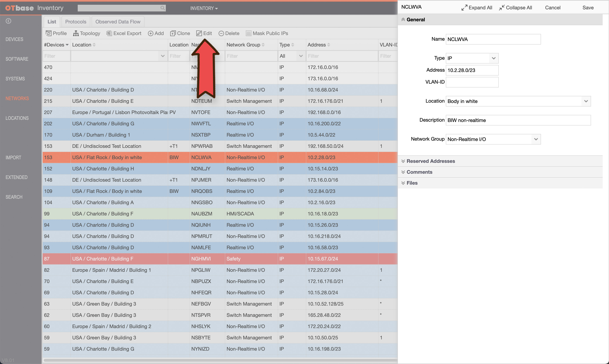Click the Expand All button

477,8
